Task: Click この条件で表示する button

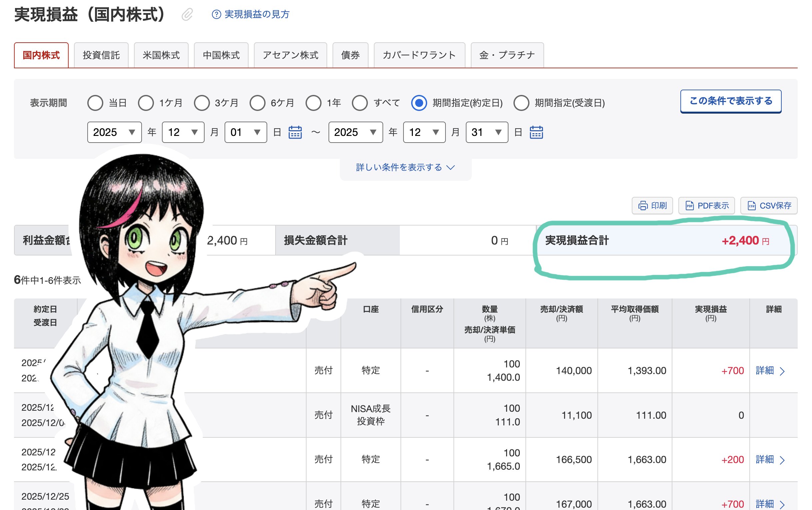Action: click(730, 101)
